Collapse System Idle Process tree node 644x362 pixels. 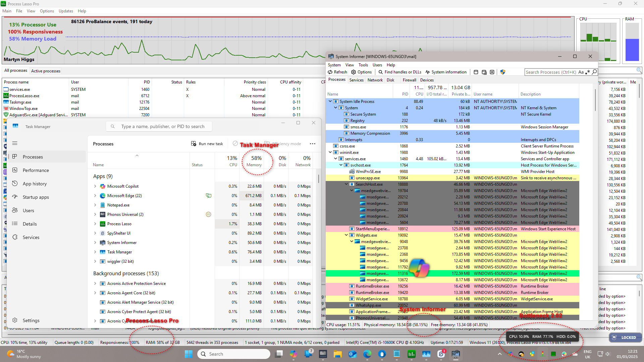[330, 101]
